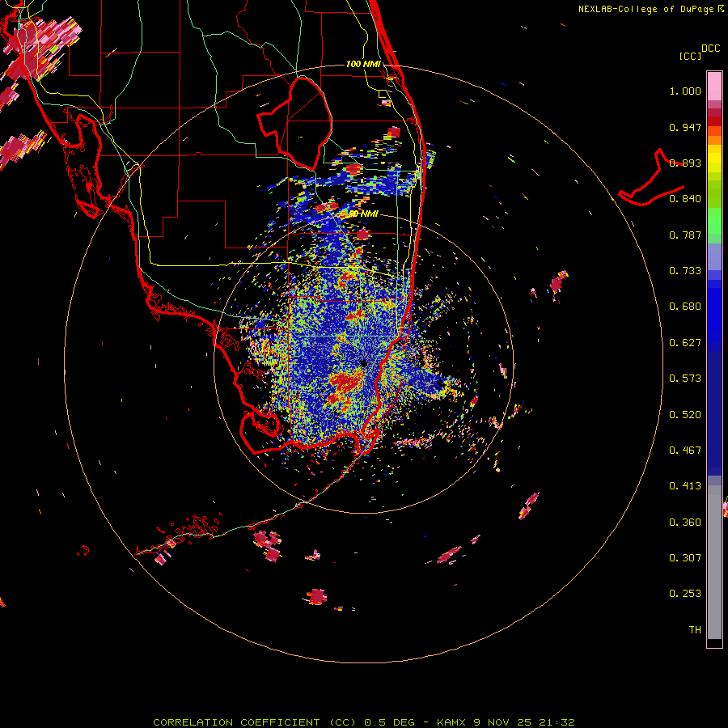The width and height of the screenshot is (728, 728).
Task: Click the 0.947 scale value
Action: [685, 128]
